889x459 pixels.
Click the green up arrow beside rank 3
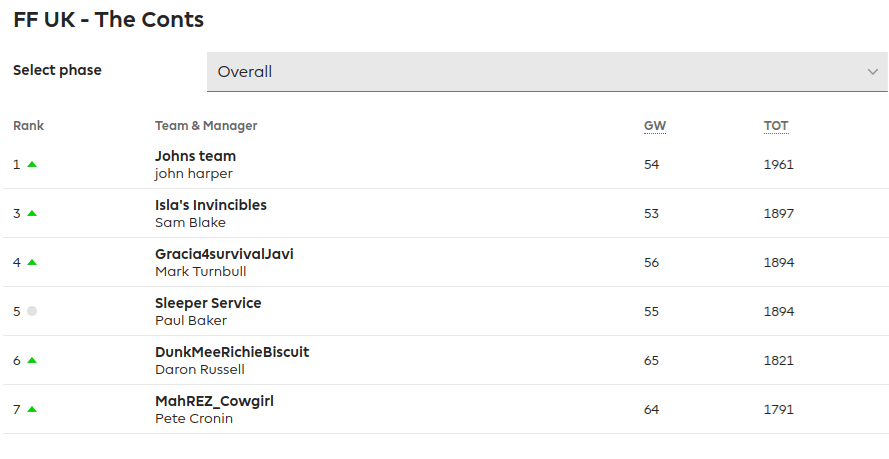[x=32, y=213]
